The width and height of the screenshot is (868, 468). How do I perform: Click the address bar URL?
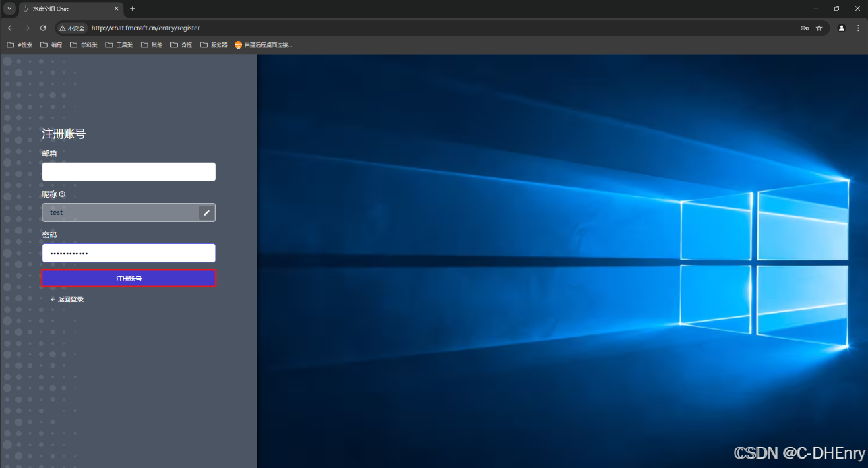point(146,28)
